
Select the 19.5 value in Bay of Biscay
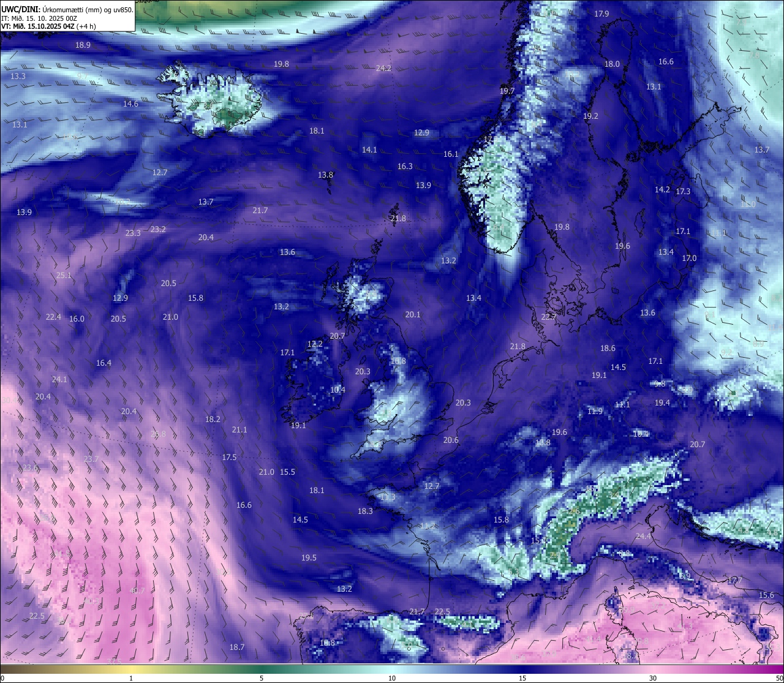(309, 557)
